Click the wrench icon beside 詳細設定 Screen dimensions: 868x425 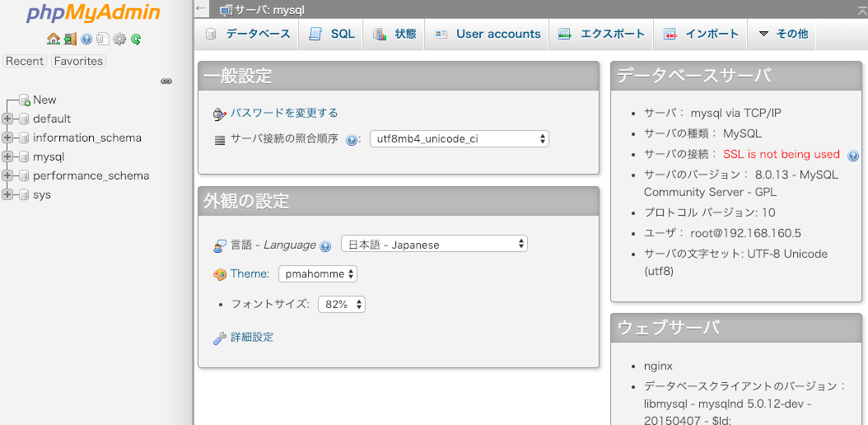[x=220, y=339]
